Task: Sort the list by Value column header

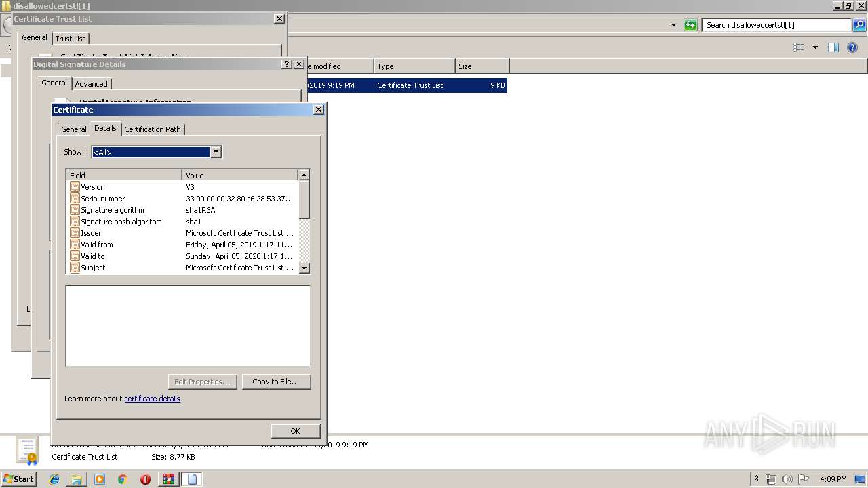Action: click(x=240, y=175)
